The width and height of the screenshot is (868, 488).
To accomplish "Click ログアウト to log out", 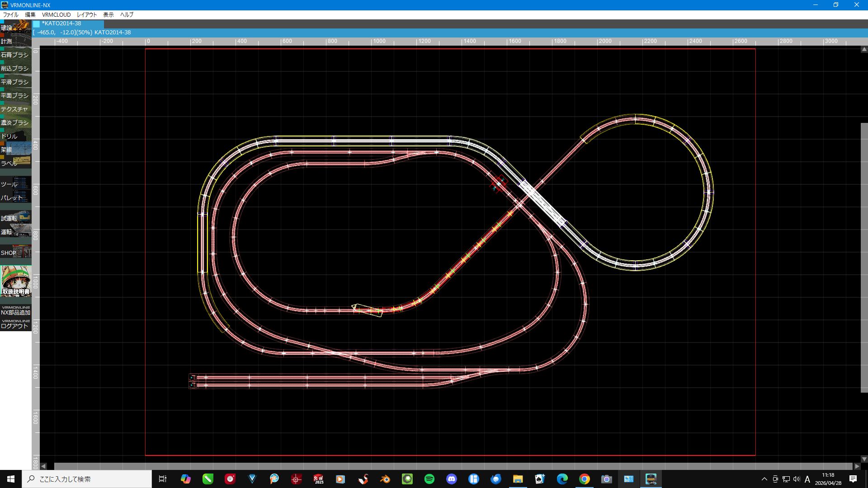I will click(16, 324).
